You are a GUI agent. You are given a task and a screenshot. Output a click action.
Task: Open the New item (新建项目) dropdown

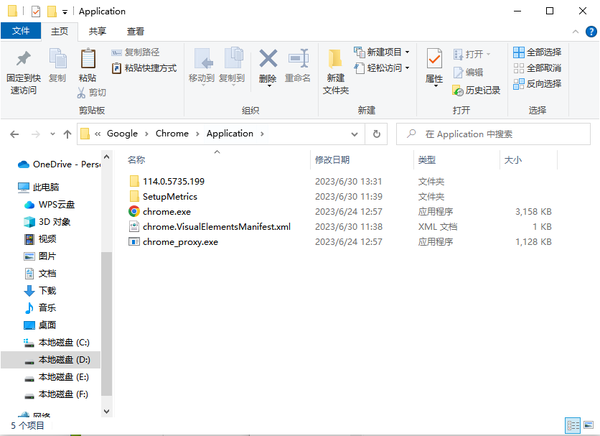408,52
